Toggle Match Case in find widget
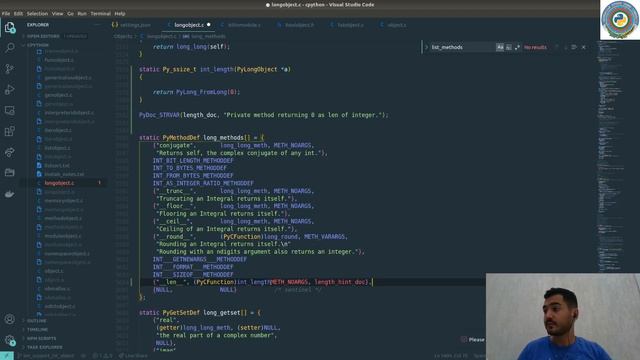The image size is (640, 360). pyautogui.click(x=500, y=47)
